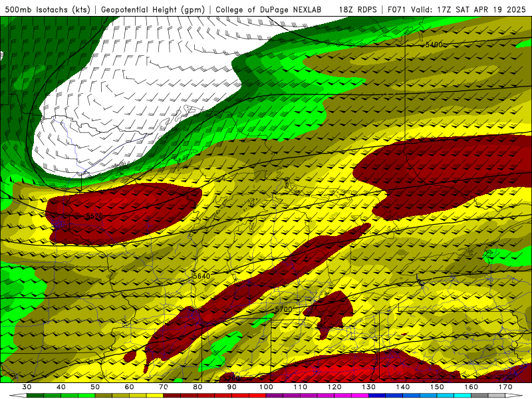Click the '18Z RDPS' model run label
Screen dimensions: 532x399
pyautogui.click(x=358, y=9)
